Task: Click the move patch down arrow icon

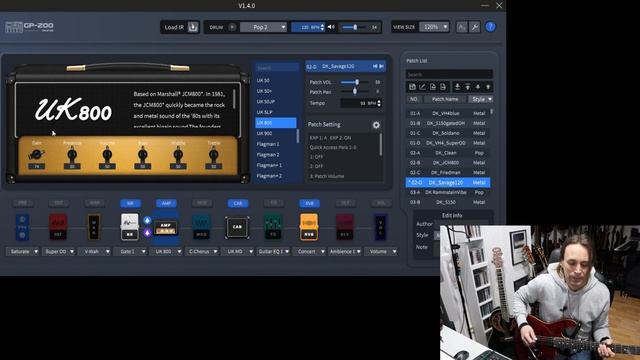Action: (x=478, y=87)
